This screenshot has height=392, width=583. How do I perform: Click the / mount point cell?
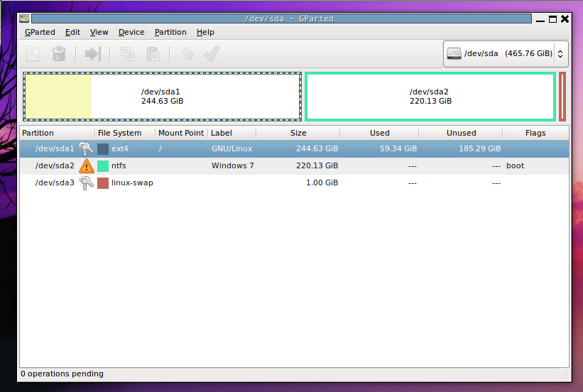pos(160,148)
